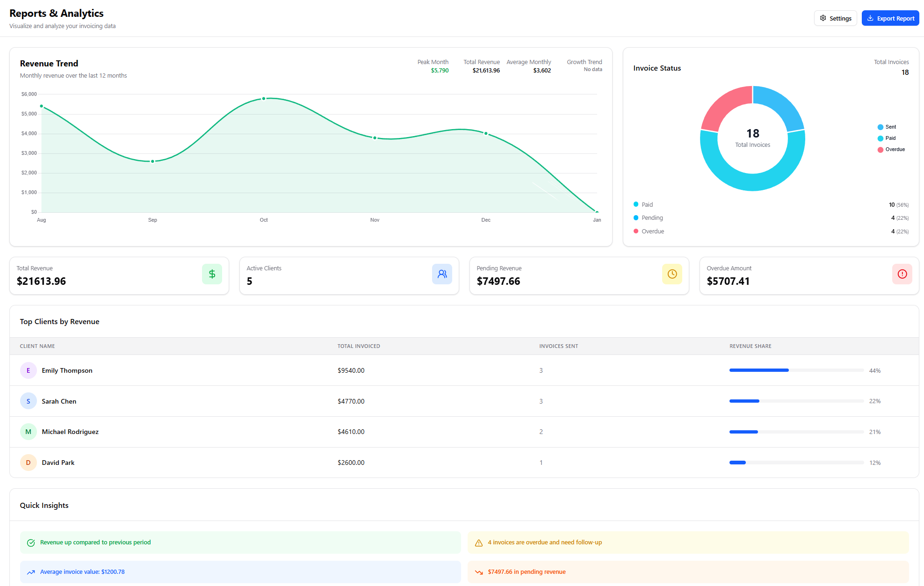Toggle the Paid legend in Invoice Status
Image resolution: width=924 pixels, height=586 pixels.
tap(887, 138)
